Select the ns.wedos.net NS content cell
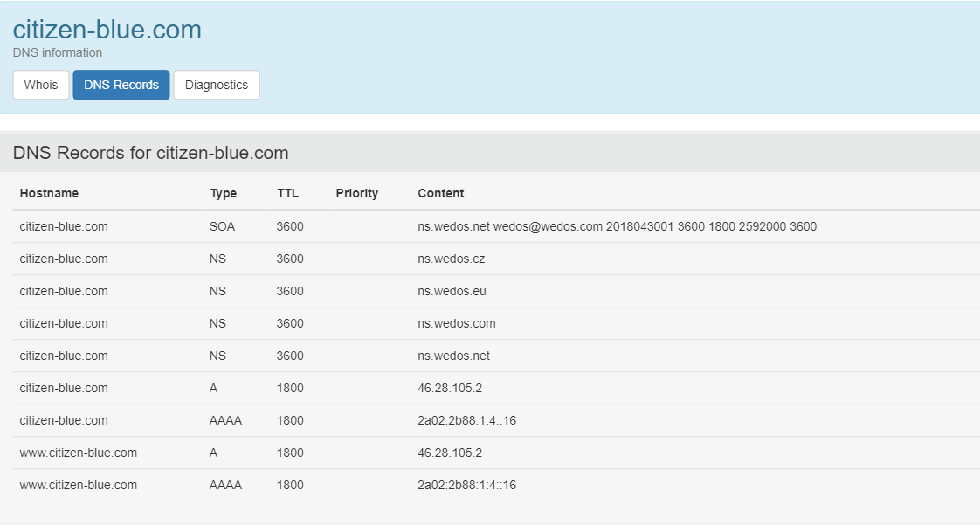The width and height of the screenshot is (980, 532). tap(453, 356)
